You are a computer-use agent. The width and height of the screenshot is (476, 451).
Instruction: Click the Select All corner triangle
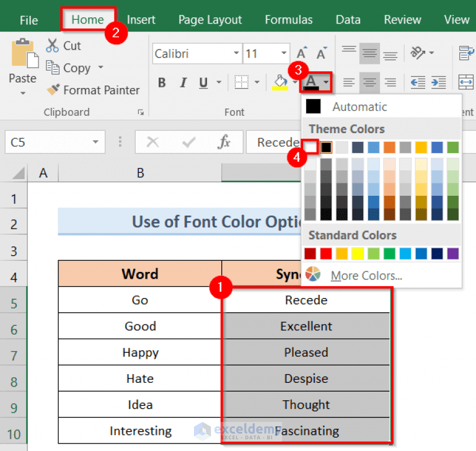pyautogui.click(x=18, y=173)
